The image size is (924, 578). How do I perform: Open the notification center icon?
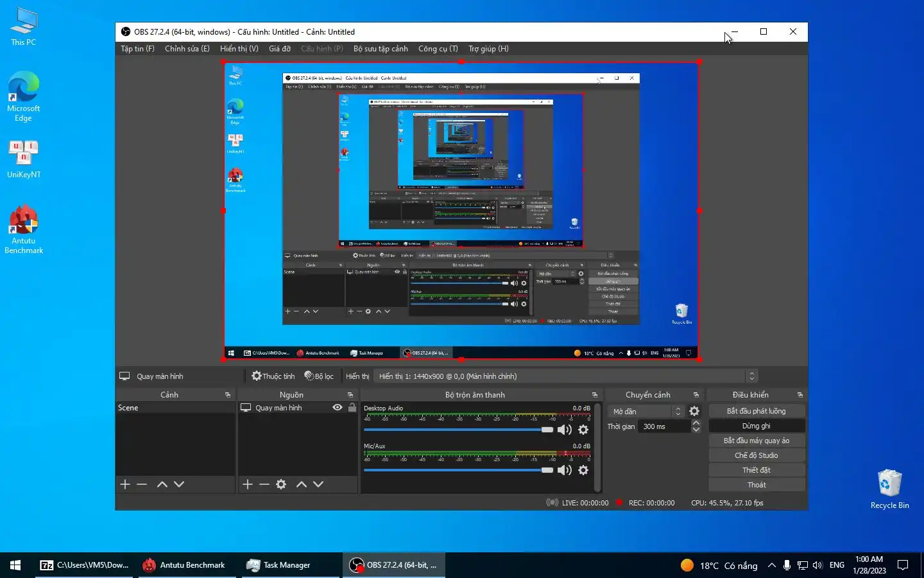(903, 565)
